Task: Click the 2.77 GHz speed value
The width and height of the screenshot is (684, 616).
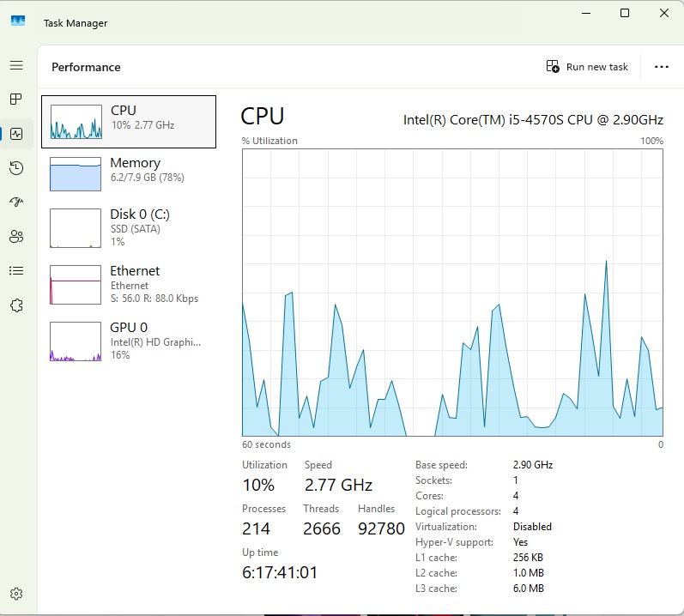Action: tap(338, 485)
